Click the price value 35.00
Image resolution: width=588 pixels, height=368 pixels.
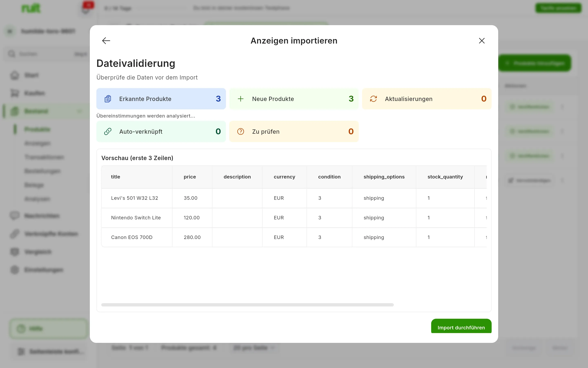tap(190, 198)
